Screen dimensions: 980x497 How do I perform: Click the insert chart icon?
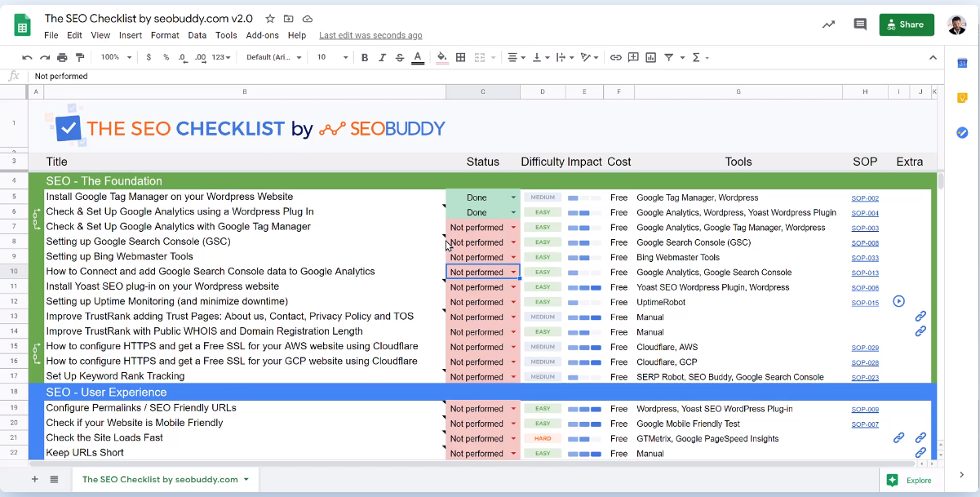[651, 57]
